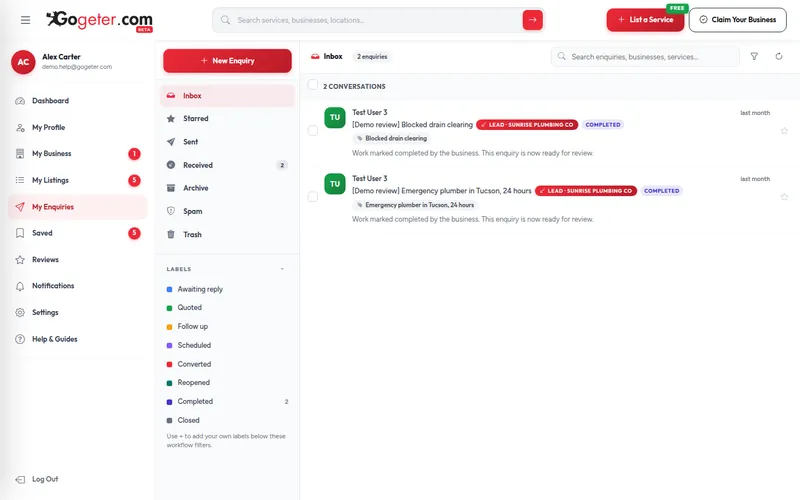Filter by Awaiting reply label

(228, 289)
